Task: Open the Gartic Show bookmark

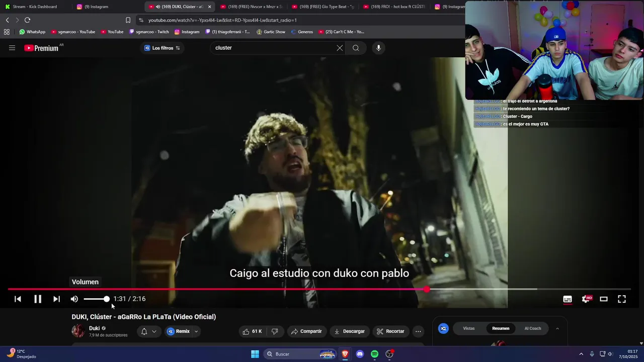Action: [271, 32]
